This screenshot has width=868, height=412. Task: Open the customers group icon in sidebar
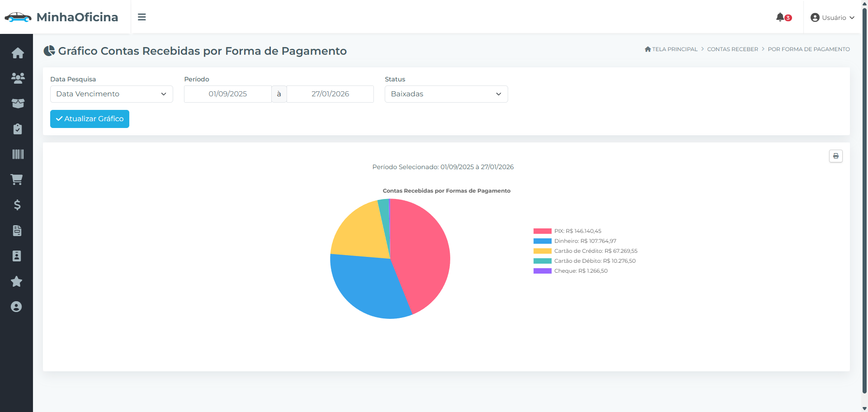18,78
